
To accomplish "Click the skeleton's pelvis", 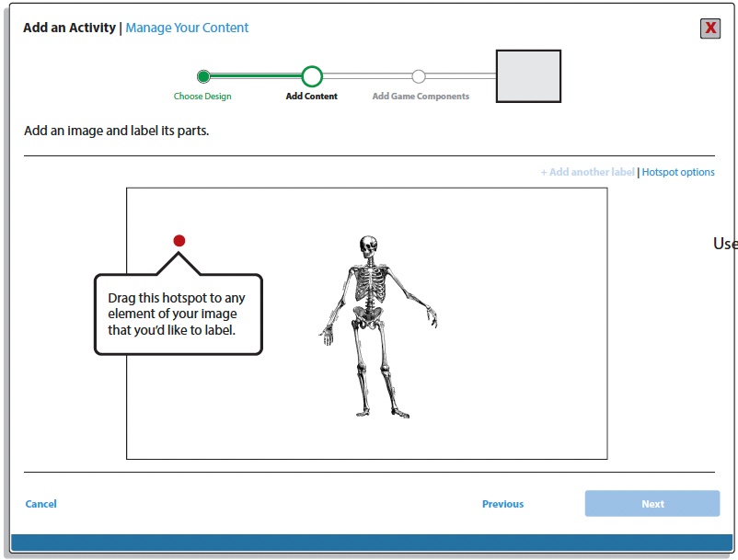I will point(370,318).
